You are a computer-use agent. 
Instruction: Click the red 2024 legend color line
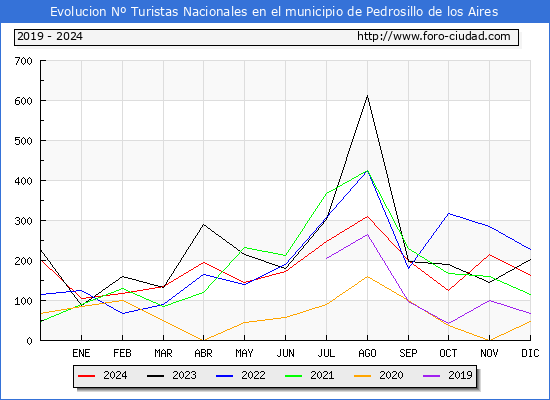86,376
